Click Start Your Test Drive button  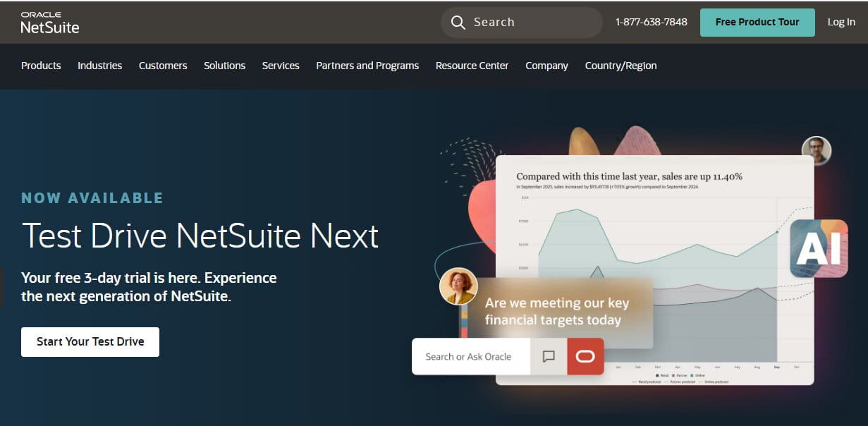click(x=90, y=341)
